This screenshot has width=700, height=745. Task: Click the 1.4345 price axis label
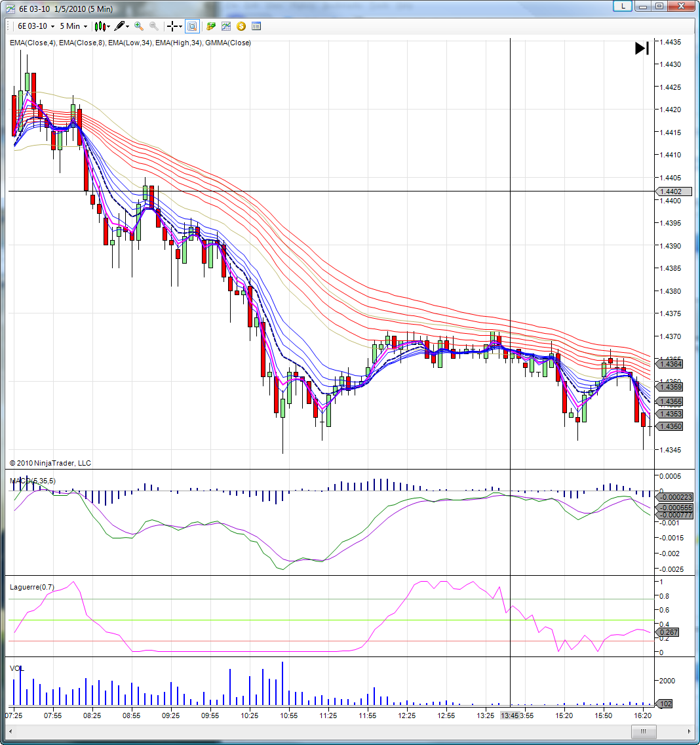pyautogui.click(x=671, y=449)
